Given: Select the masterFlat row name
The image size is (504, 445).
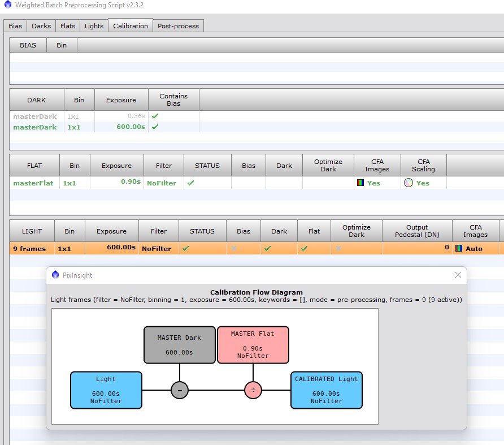Looking at the screenshot, I should (33, 183).
